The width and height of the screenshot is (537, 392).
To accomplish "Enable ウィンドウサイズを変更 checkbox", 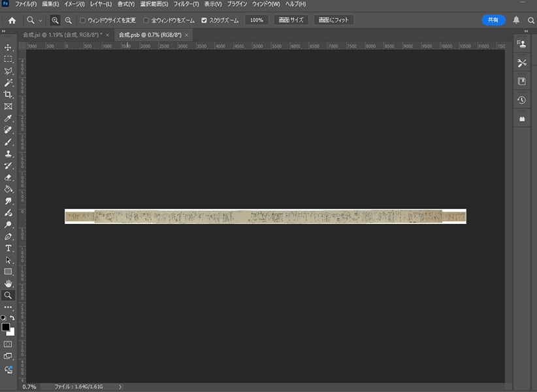I will point(82,20).
